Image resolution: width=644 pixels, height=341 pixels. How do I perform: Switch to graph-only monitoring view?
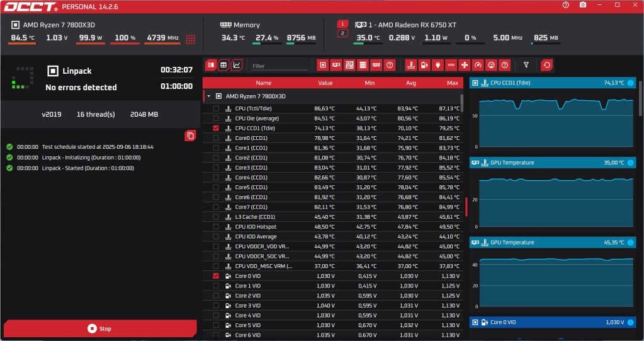click(237, 65)
